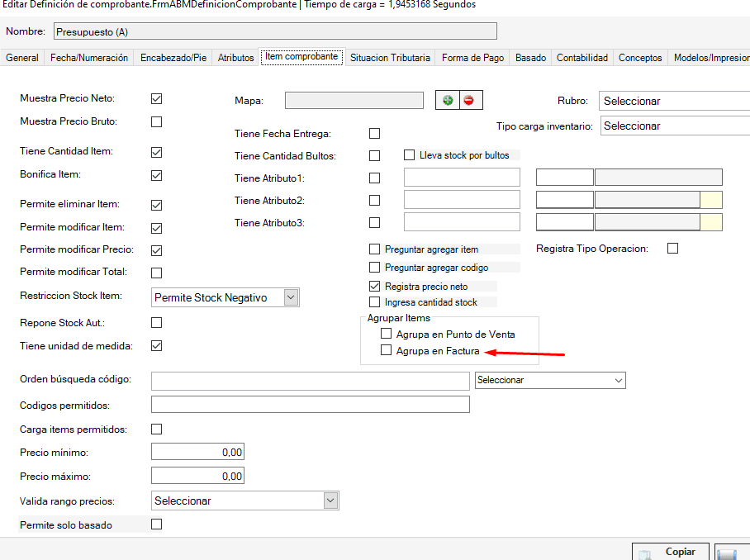Enable the Tiene Fecha Entrega checkbox

tap(375, 133)
